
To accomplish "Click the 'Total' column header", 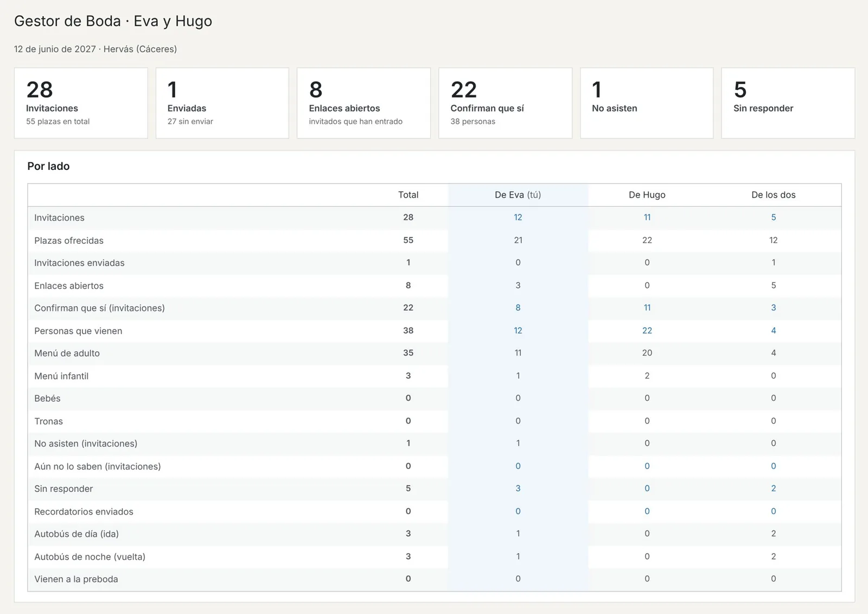I will pos(409,195).
